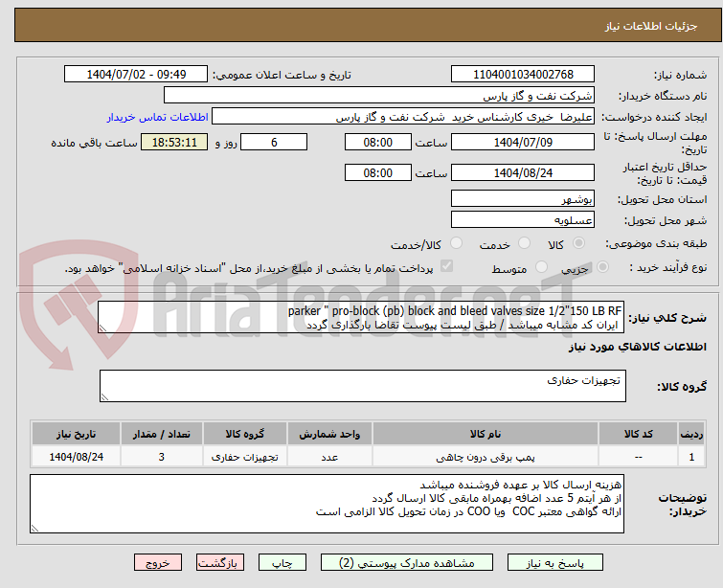This screenshot has width=723, height=588.
Task: Click the resize handle of buyer notes textarea
Action: tap(34, 529)
